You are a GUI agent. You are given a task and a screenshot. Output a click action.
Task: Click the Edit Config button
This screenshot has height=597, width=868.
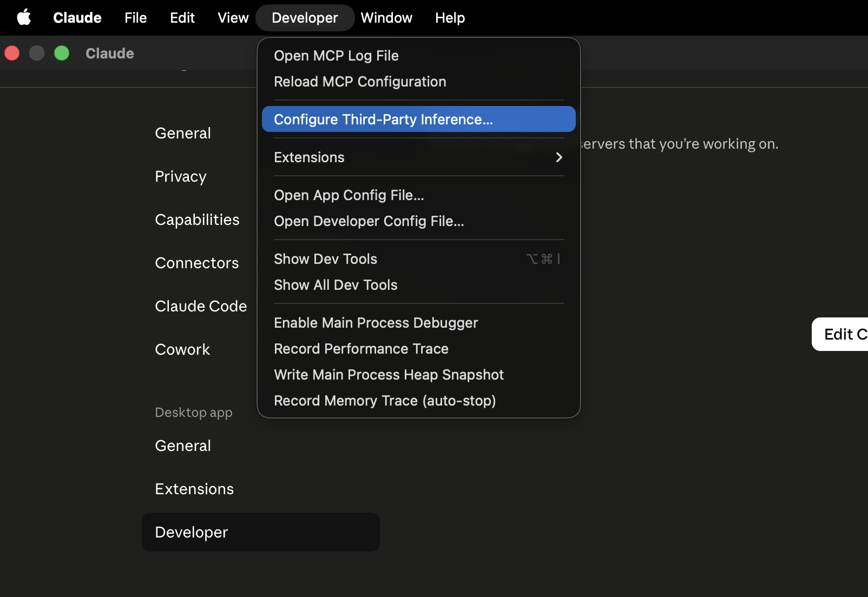[840, 334]
